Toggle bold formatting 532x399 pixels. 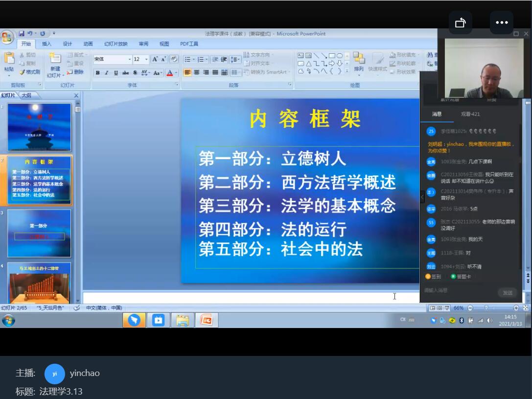pos(98,73)
